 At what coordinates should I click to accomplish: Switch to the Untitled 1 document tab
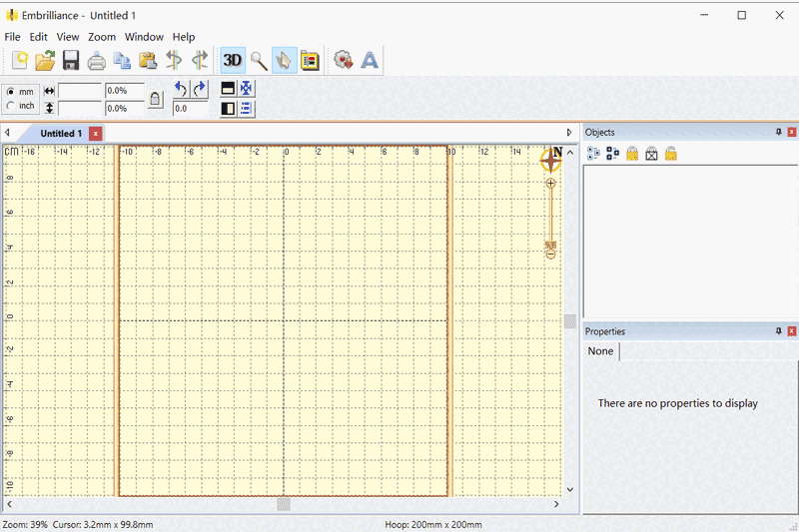tap(61, 133)
